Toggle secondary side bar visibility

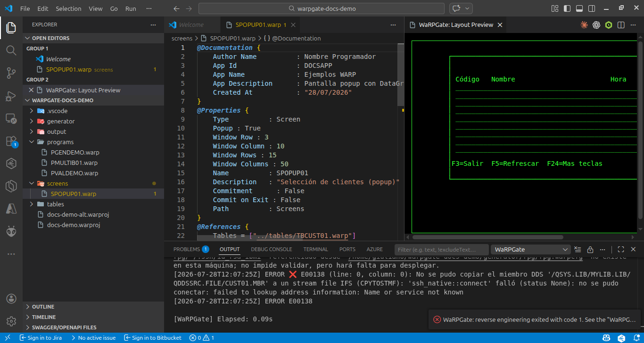[x=592, y=8]
